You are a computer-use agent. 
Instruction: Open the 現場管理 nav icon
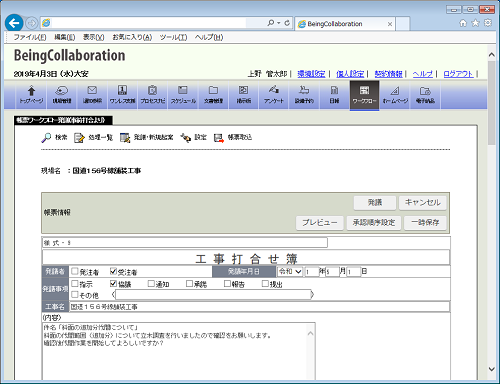62,95
